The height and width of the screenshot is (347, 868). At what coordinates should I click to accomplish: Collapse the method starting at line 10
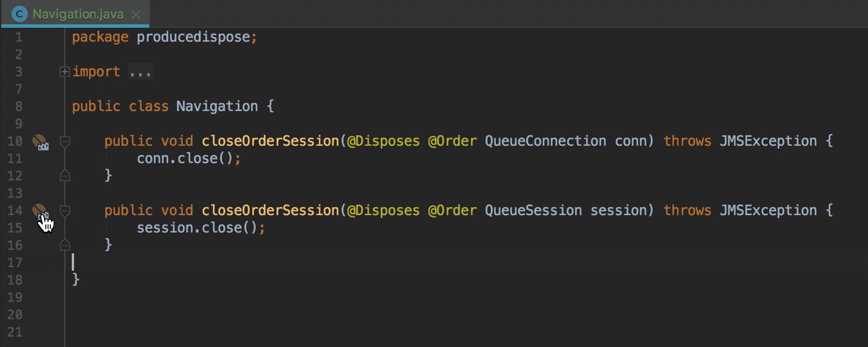coord(65,141)
